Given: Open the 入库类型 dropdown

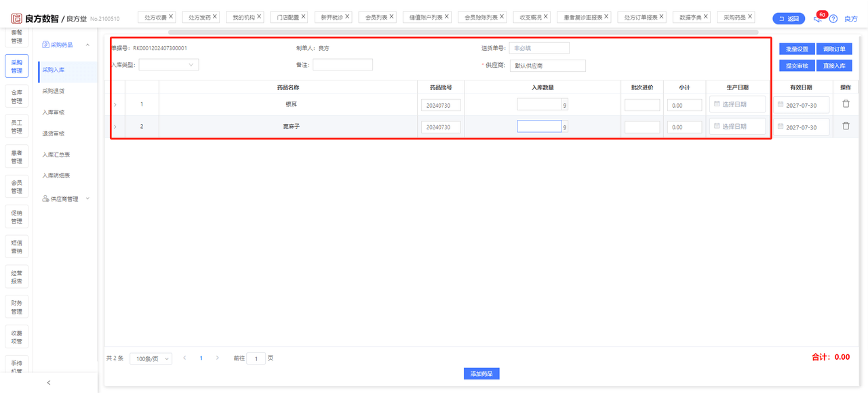Looking at the screenshot, I should (x=169, y=65).
